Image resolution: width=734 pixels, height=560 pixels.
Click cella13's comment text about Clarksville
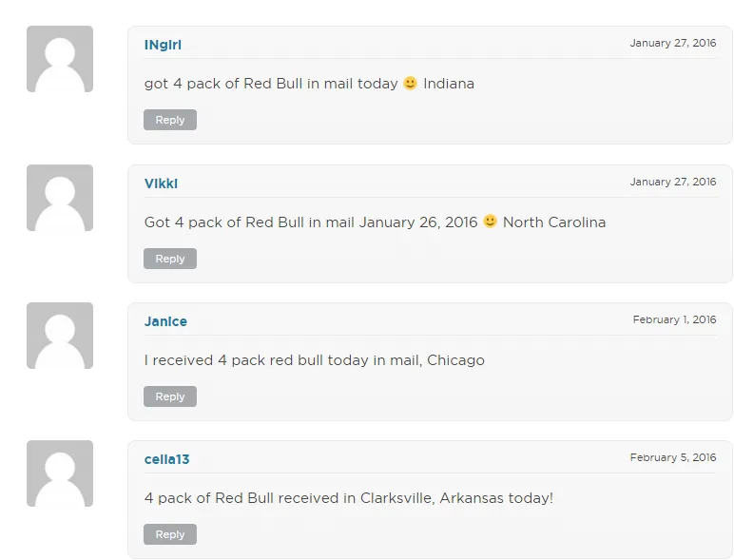click(x=348, y=498)
